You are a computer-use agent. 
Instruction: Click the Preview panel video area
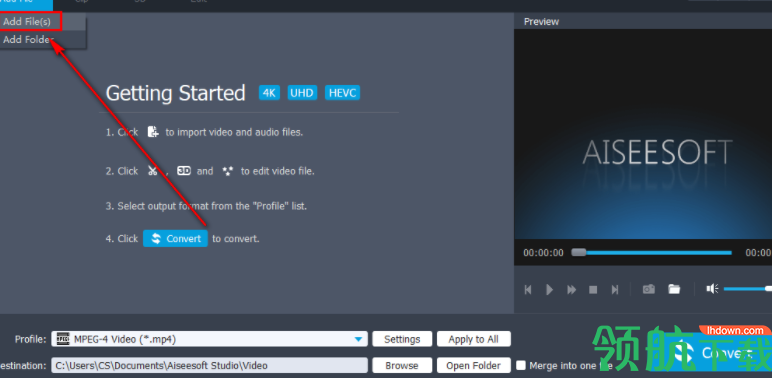click(x=643, y=134)
